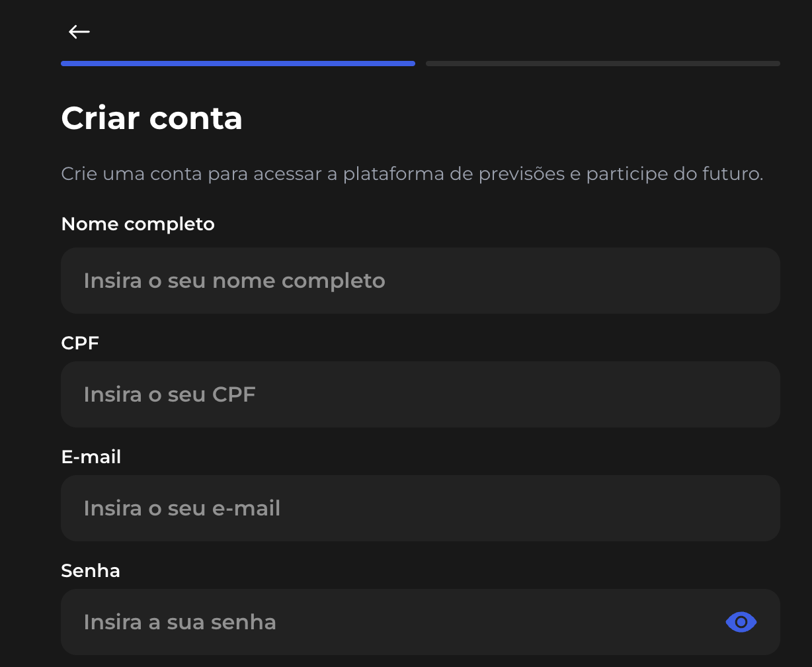This screenshot has width=812, height=667.
Task: Show password using the blue eye icon
Action: pos(741,622)
